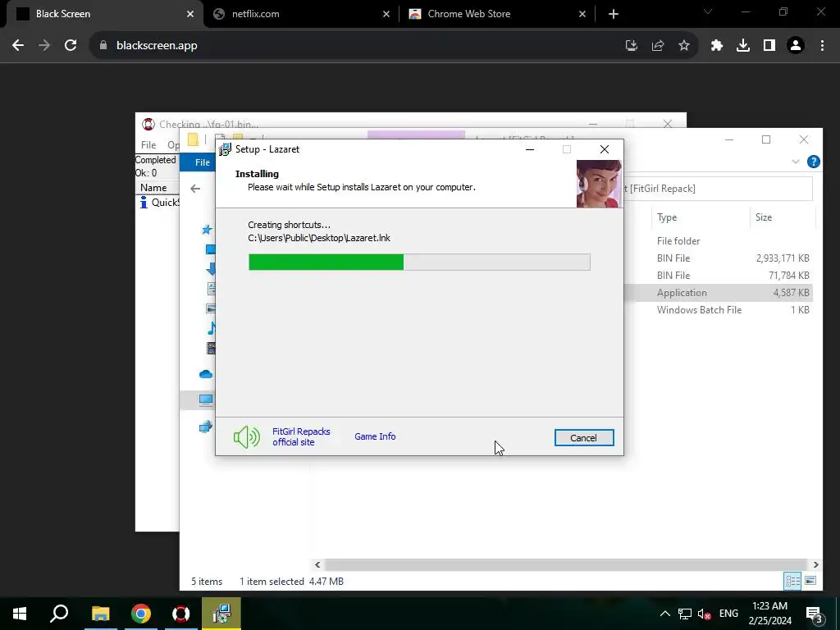Click the FitGirl portrait image in Setup

pyautogui.click(x=599, y=184)
